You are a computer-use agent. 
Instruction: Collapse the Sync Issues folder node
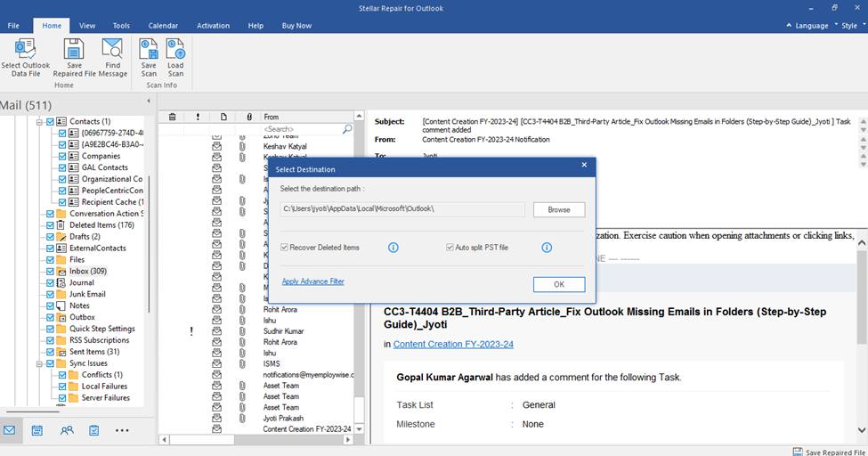40,364
